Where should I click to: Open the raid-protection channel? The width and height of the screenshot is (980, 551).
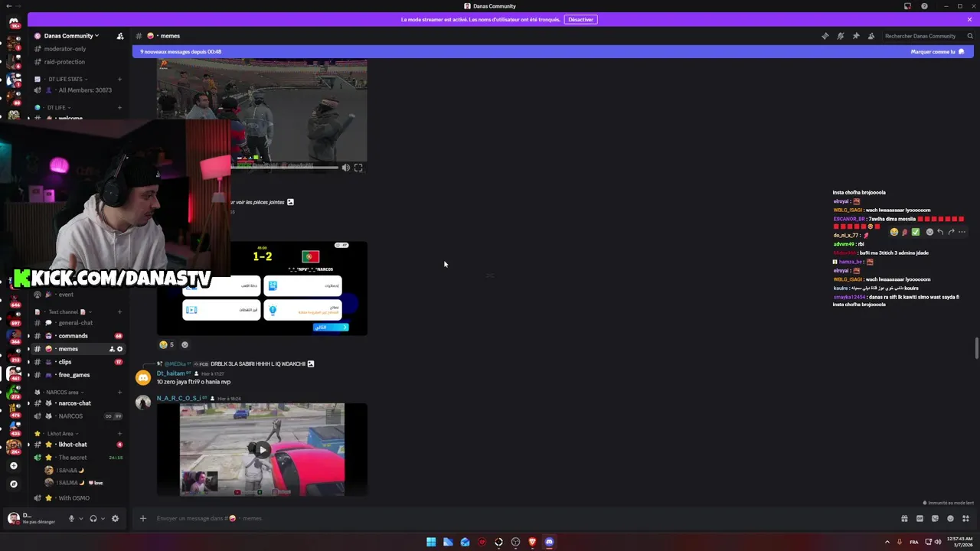(x=65, y=62)
